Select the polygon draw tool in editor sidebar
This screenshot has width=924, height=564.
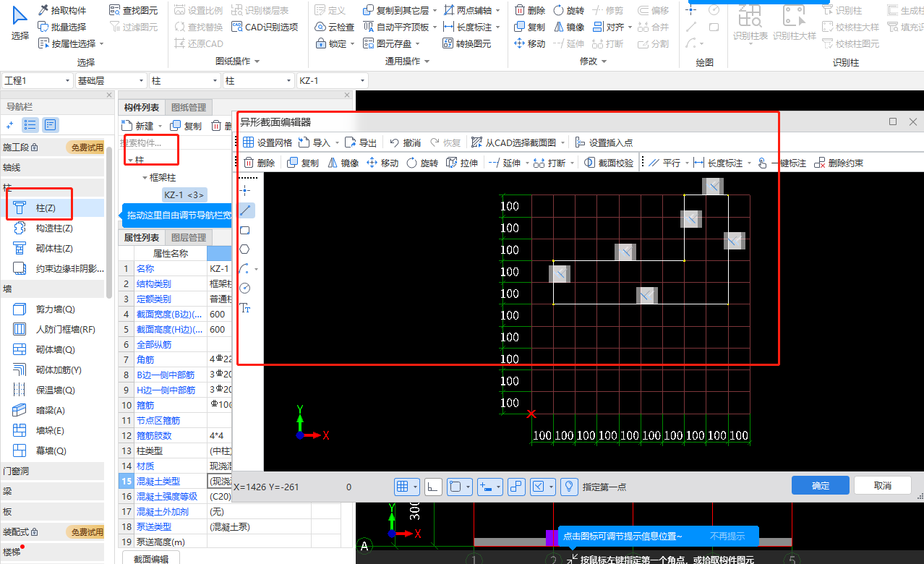pyautogui.click(x=245, y=249)
